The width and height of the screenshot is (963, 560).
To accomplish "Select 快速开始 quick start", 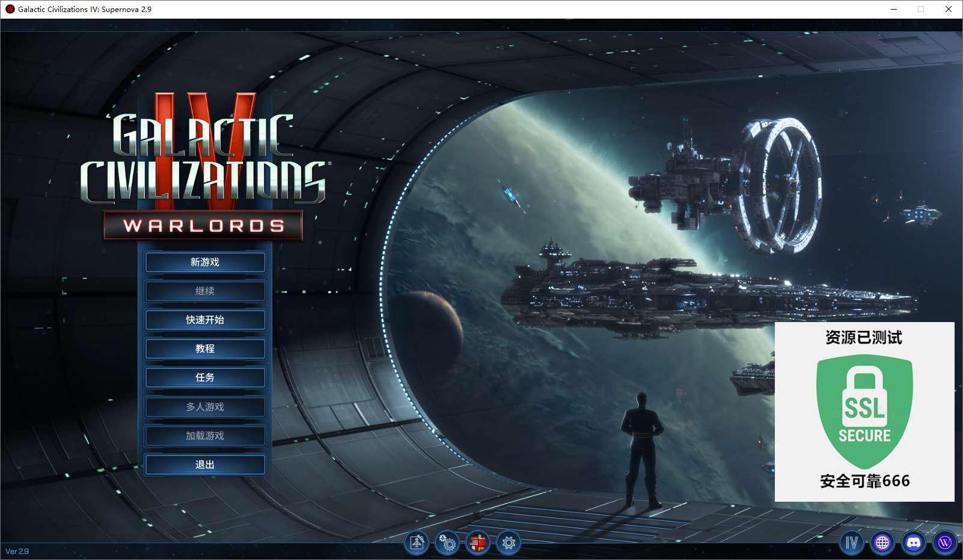I will coord(205,320).
